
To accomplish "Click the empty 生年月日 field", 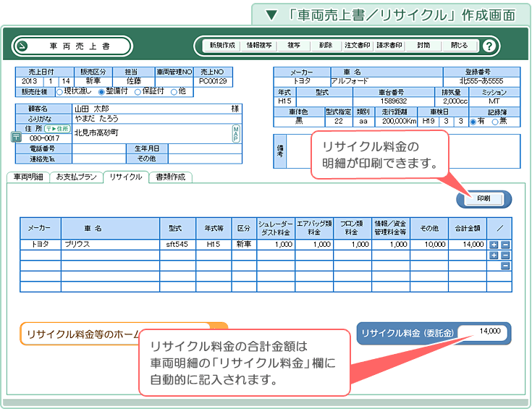I will 205,148.
